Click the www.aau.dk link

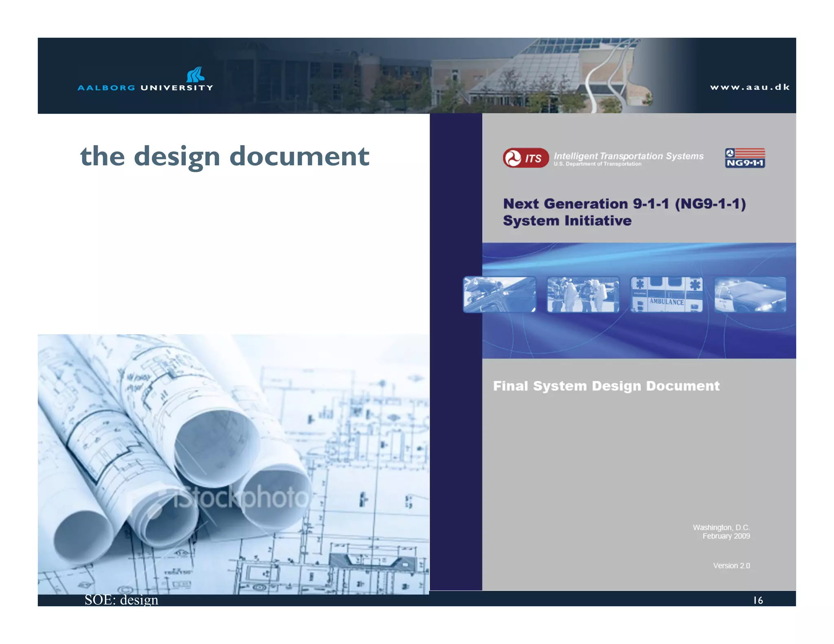[x=750, y=87]
